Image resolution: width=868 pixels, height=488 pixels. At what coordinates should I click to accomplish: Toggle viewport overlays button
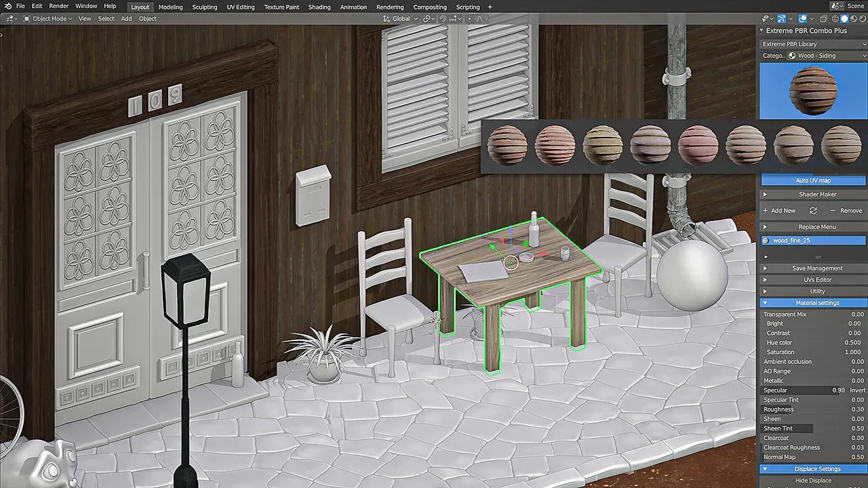pyautogui.click(x=802, y=19)
